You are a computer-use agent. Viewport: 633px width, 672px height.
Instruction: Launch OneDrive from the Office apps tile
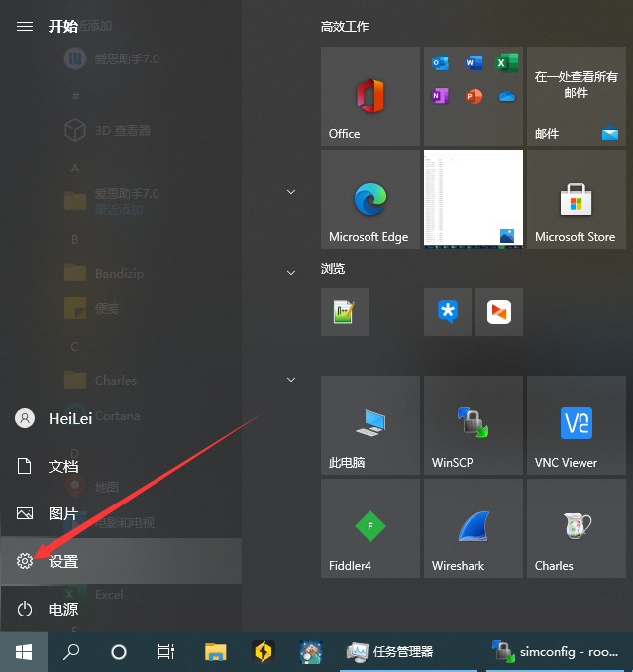506,96
